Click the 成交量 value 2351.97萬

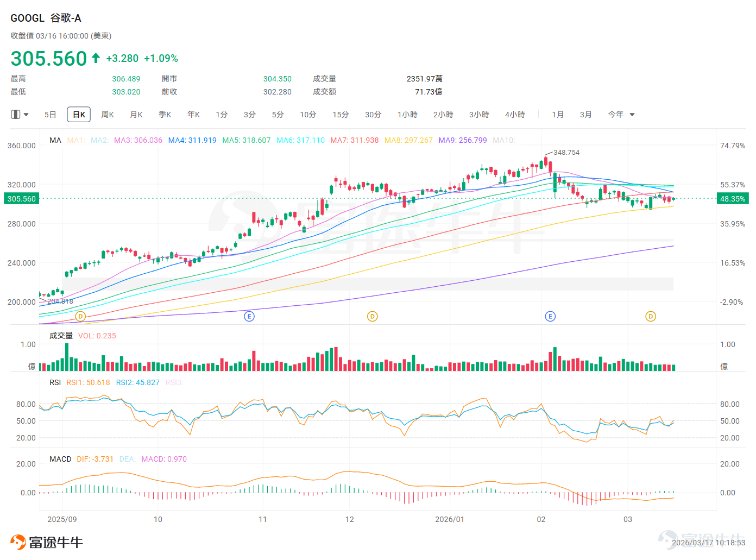(425, 79)
